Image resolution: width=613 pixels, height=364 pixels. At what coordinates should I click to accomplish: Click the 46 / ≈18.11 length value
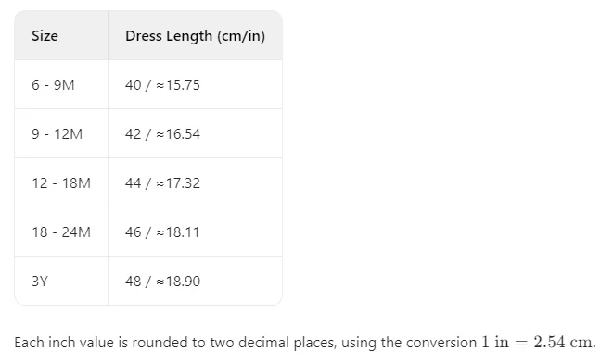[162, 232]
